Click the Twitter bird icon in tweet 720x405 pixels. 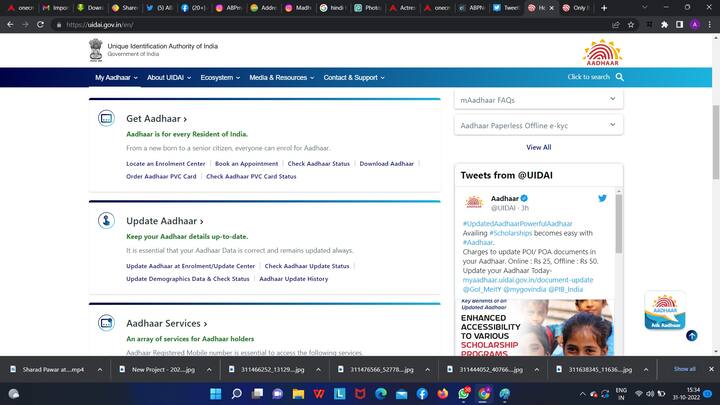point(602,198)
